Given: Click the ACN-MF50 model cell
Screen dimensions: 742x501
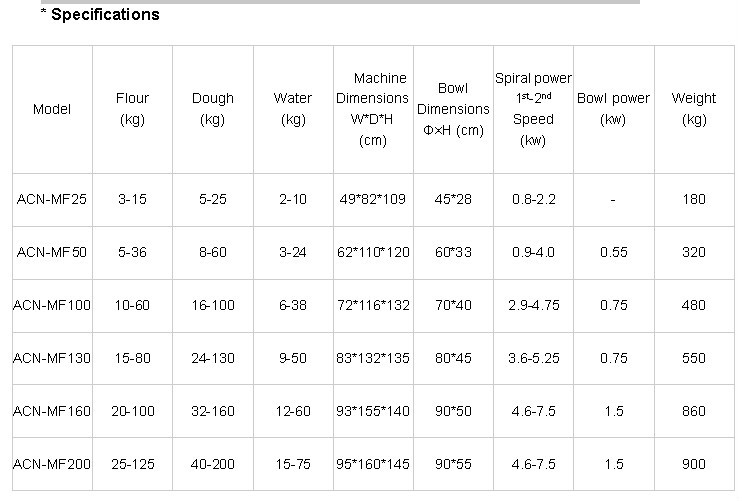Looking at the screenshot, I should click(x=52, y=252).
